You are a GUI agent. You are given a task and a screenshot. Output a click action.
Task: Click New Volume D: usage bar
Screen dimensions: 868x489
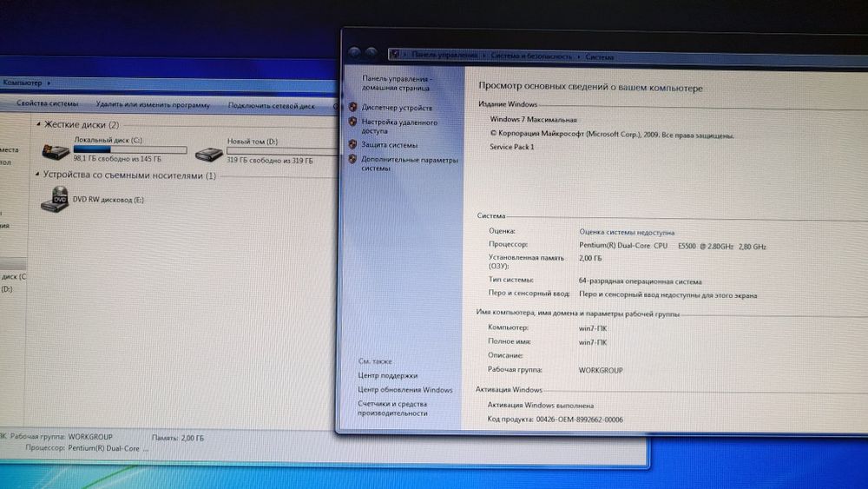point(282,150)
